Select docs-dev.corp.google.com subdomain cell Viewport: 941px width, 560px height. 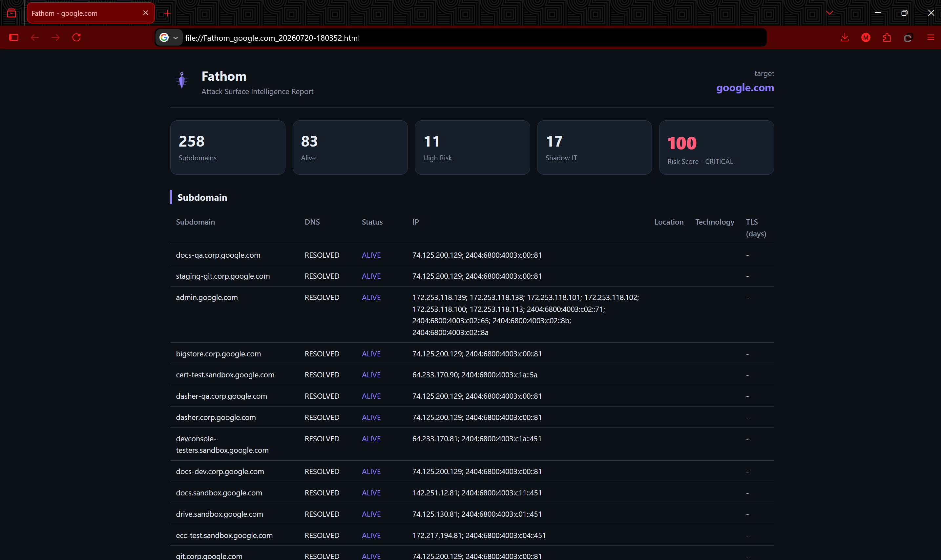click(220, 472)
